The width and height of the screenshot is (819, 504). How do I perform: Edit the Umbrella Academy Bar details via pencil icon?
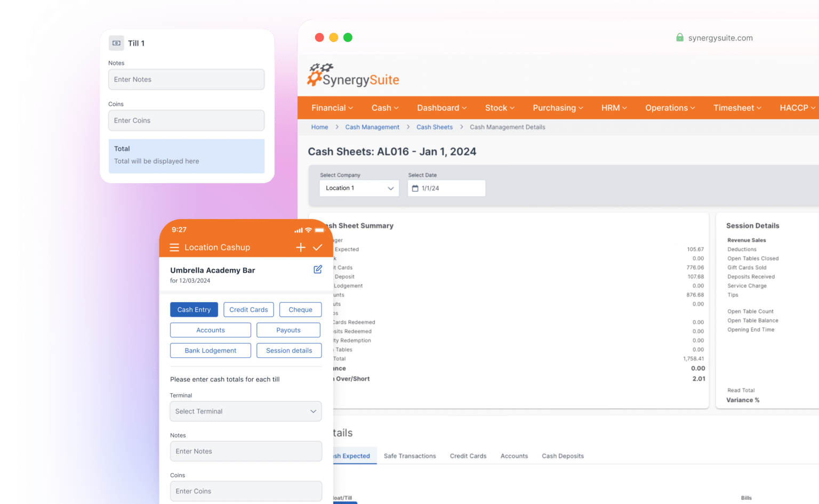tap(318, 270)
